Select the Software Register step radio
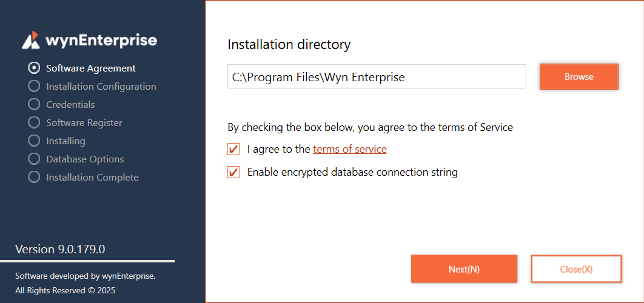The height and width of the screenshot is (303, 644). tap(34, 122)
